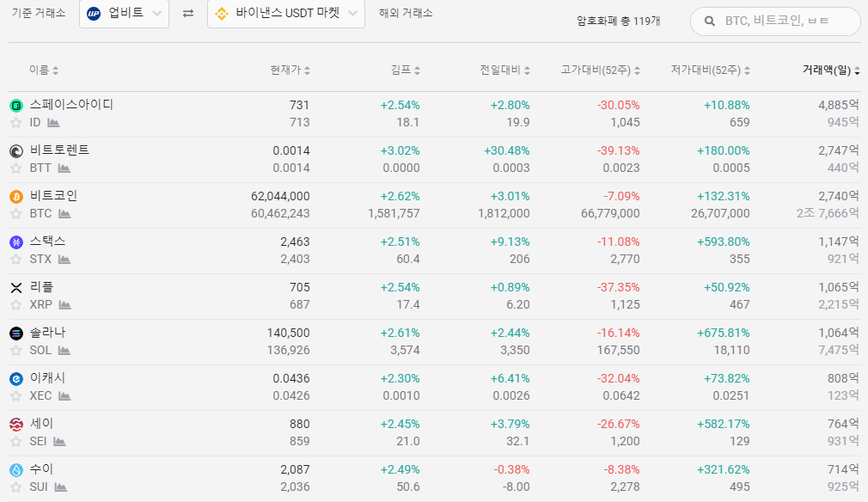Favorite XEC with its star
This screenshot has height=502, width=868.
16,395
